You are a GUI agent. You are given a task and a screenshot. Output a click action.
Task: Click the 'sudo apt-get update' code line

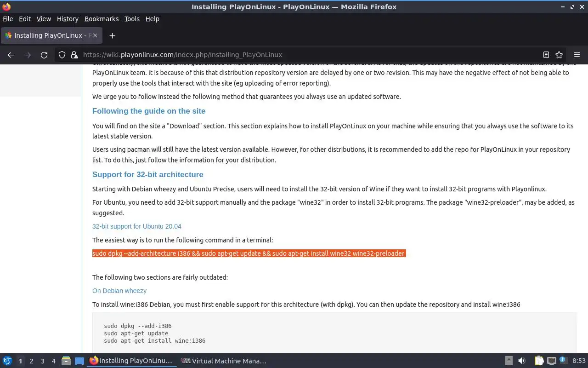[136, 333]
